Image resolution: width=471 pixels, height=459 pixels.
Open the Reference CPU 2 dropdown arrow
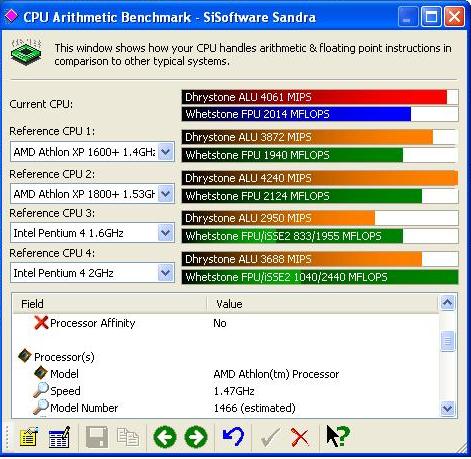click(165, 194)
